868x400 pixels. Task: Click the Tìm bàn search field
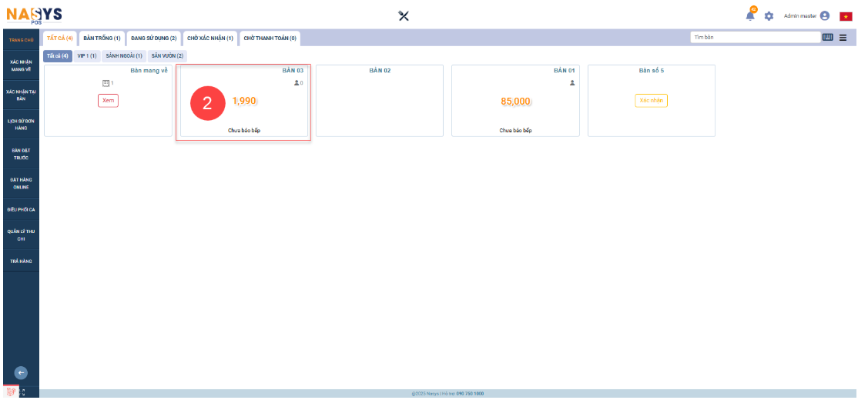755,37
